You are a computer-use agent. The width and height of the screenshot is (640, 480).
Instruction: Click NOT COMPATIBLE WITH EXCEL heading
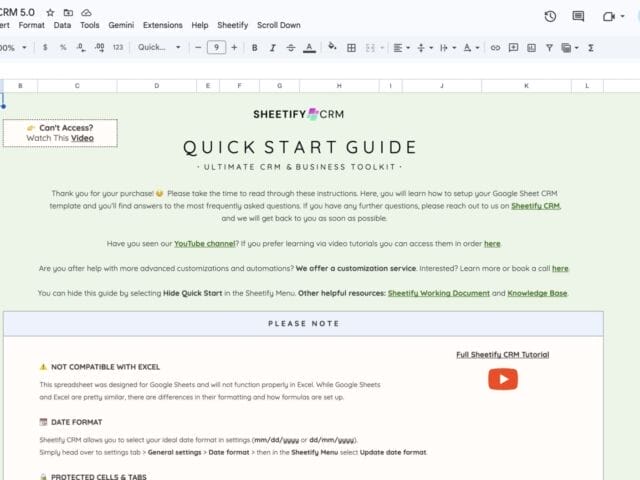tap(105, 367)
